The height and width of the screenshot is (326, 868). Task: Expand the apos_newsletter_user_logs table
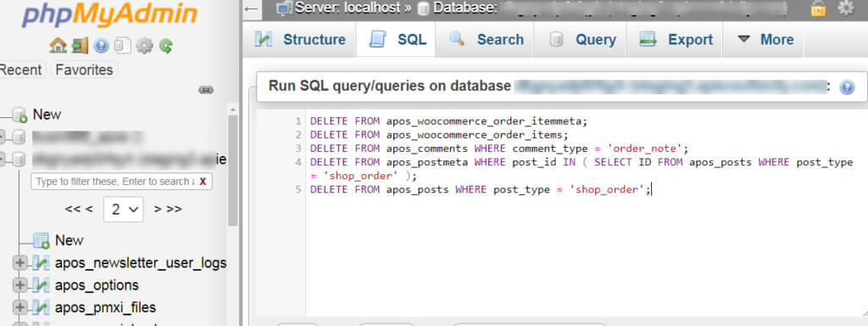coord(20,263)
